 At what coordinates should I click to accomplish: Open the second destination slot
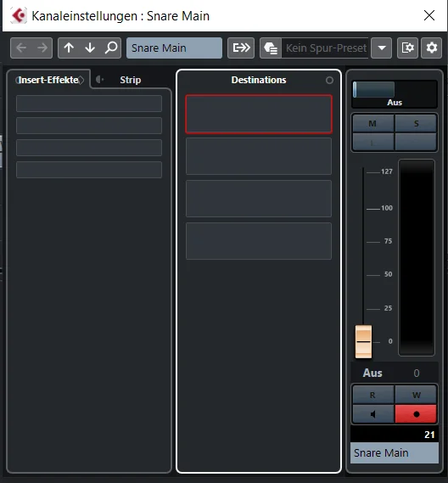pos(259,156)
